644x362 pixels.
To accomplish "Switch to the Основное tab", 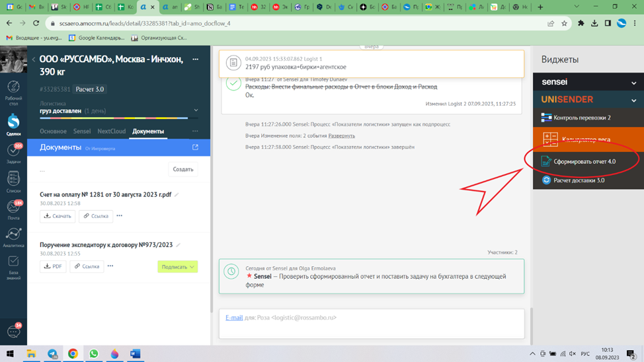I will (x=53, y=131).
